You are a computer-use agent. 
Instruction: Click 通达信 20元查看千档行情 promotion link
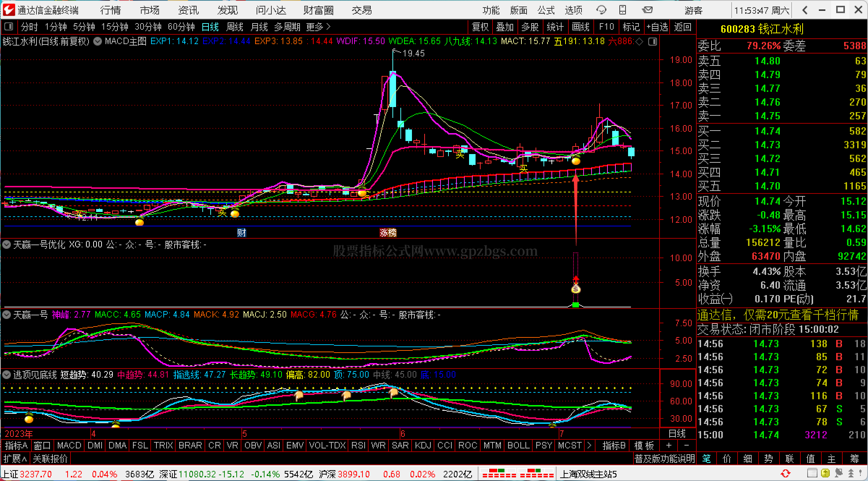(x=778, y=315)
